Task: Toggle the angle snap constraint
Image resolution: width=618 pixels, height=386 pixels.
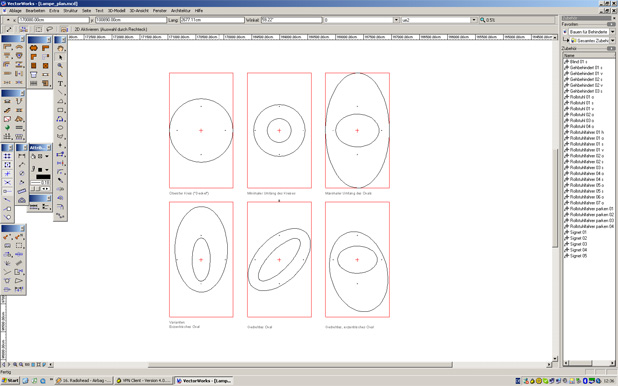Action: pyautogui.click(x=7, y=200)
